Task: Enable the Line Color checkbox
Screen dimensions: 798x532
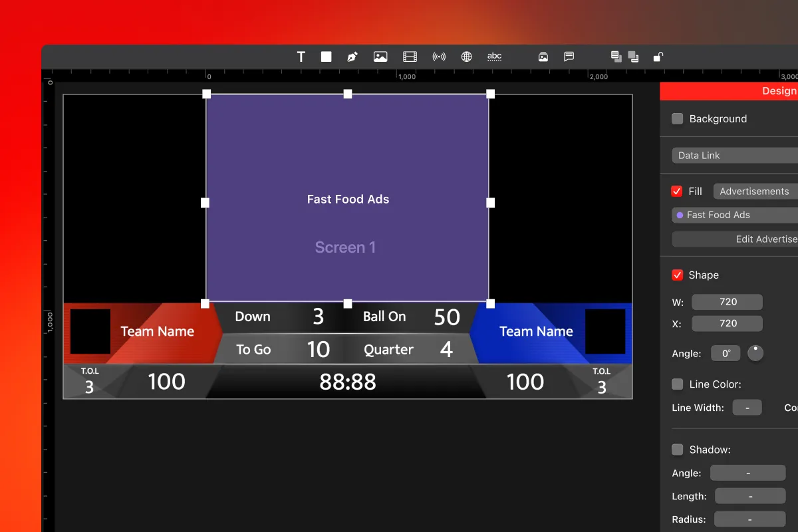Action: point(678,384)
